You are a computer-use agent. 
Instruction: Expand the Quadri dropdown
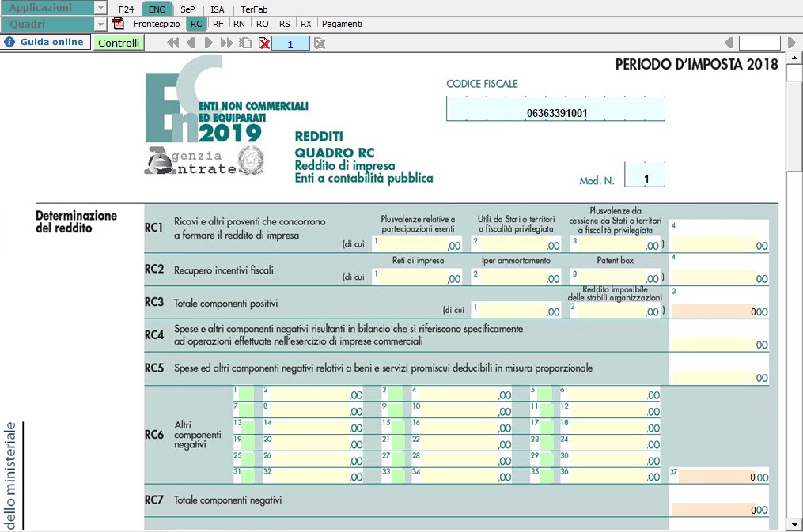point(100,24)
